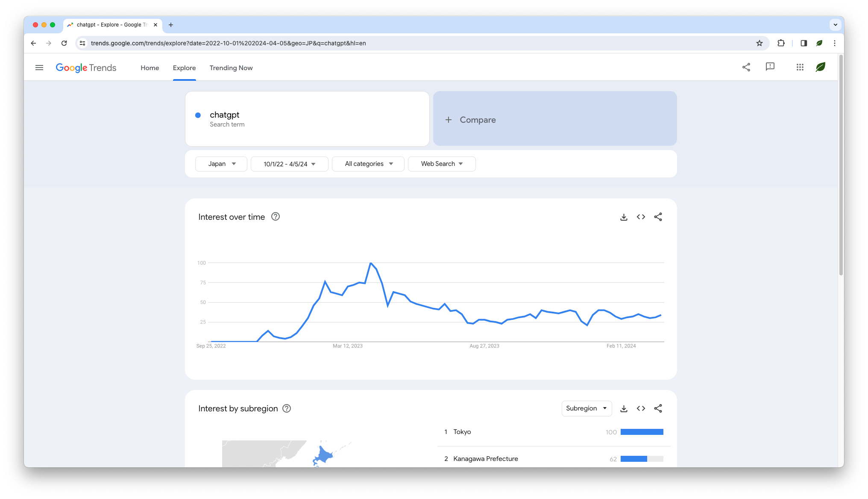Select Kanagawa Prefecture row
Image resolution: width=868 pixels, height=499 pixels.
coord(554,458)
